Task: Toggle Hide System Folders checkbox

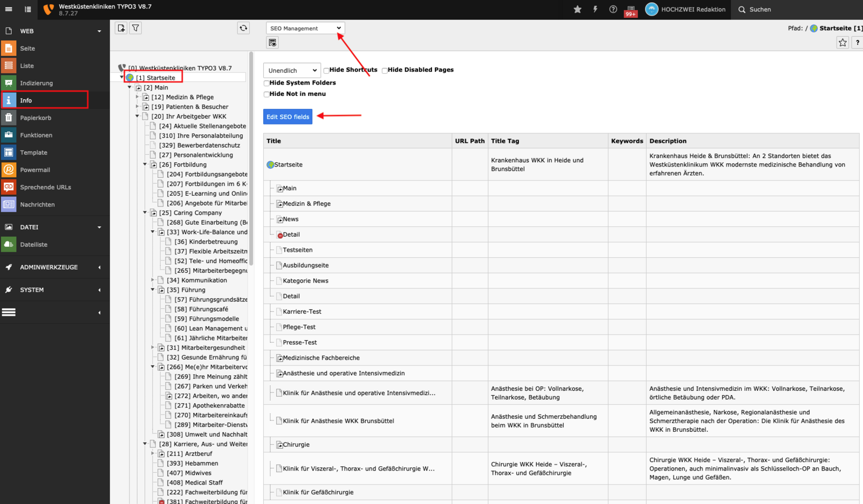Action: pos(266,83)
